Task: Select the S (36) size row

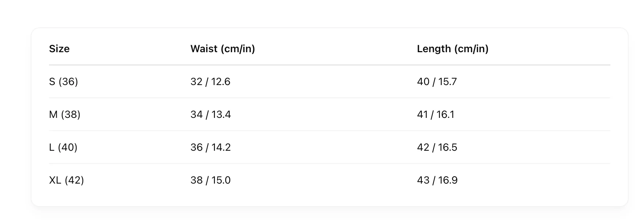Action: point(64,81)
